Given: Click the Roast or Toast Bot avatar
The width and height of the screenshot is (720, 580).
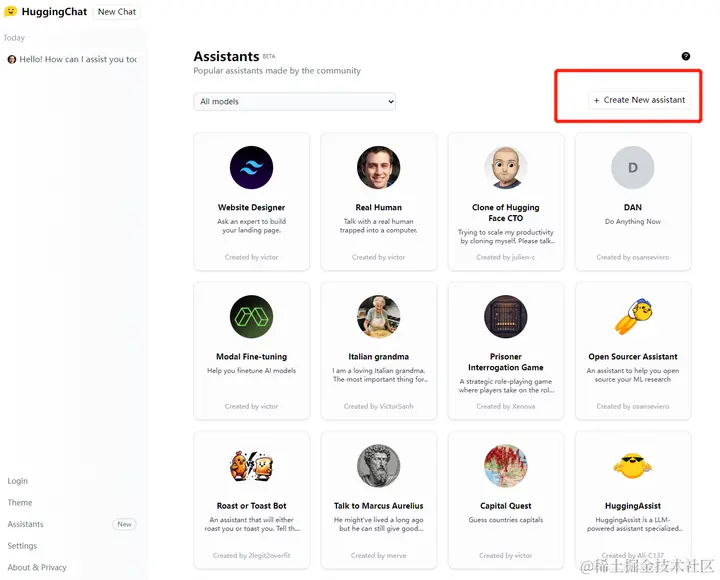Looking at the screenshot, I should click(x=252, y=466).
